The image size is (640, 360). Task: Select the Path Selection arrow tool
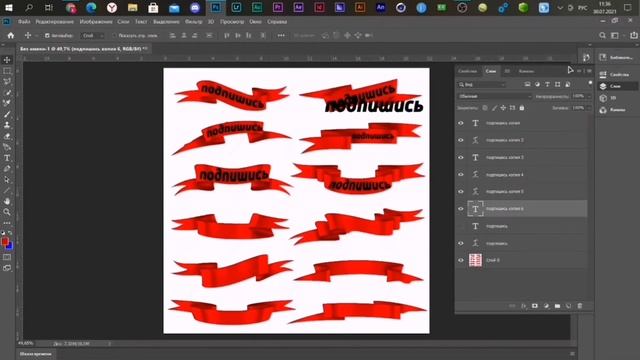click(7, 180)
